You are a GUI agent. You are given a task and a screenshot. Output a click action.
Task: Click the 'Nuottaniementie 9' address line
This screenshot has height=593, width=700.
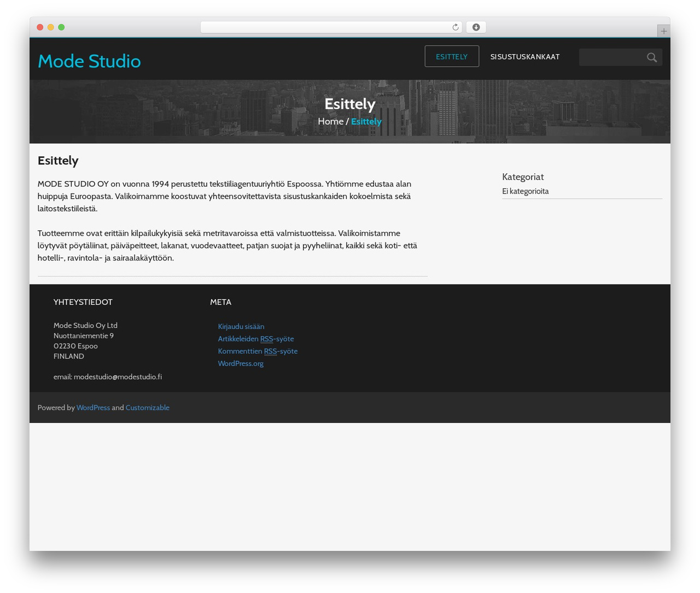pyautogui.click(x=84, y=336)
